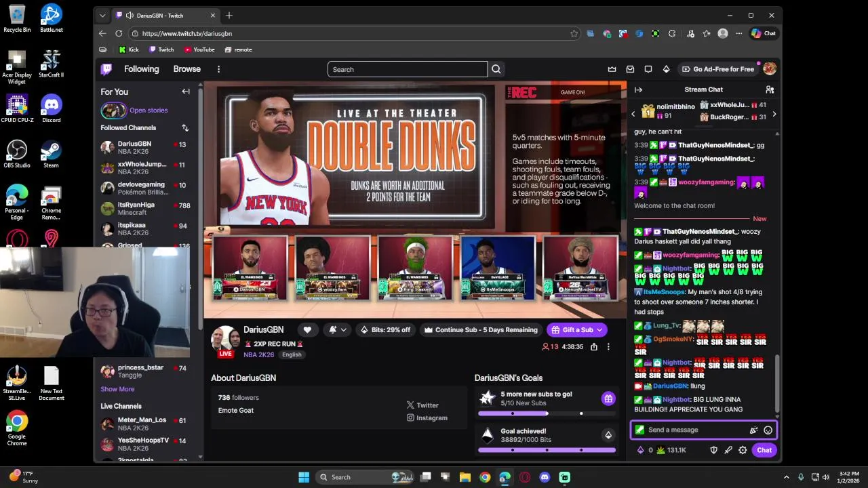Open the Twitch home logo
This screenshot has height=488, width=868.
point(106,69)
